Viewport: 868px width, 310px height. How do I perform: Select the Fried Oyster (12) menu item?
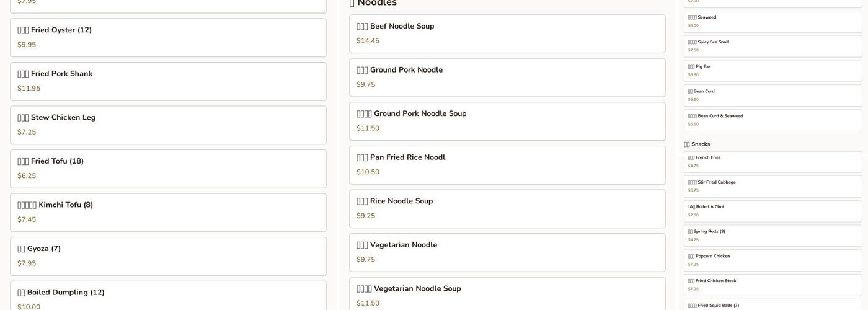tap(168, 38)
